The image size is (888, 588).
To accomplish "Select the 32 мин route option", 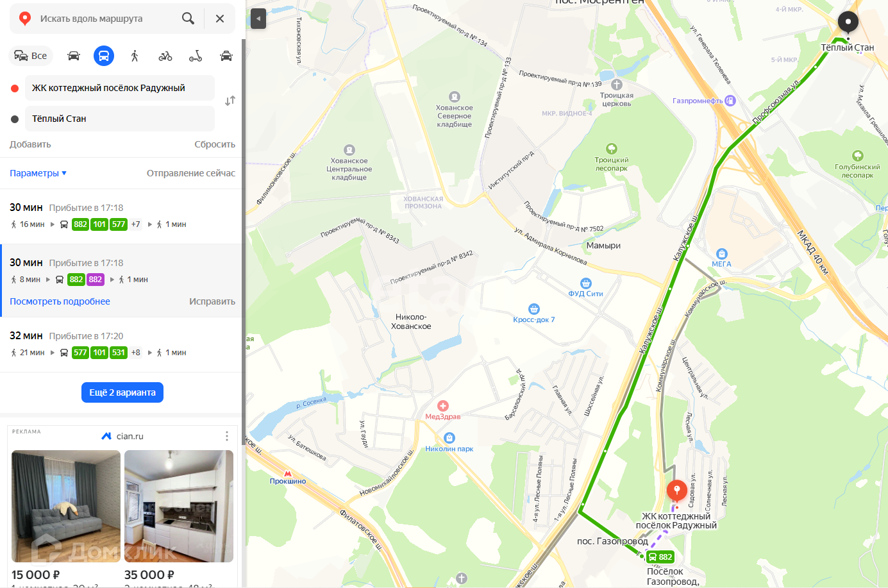I will (x=121, y=344).
